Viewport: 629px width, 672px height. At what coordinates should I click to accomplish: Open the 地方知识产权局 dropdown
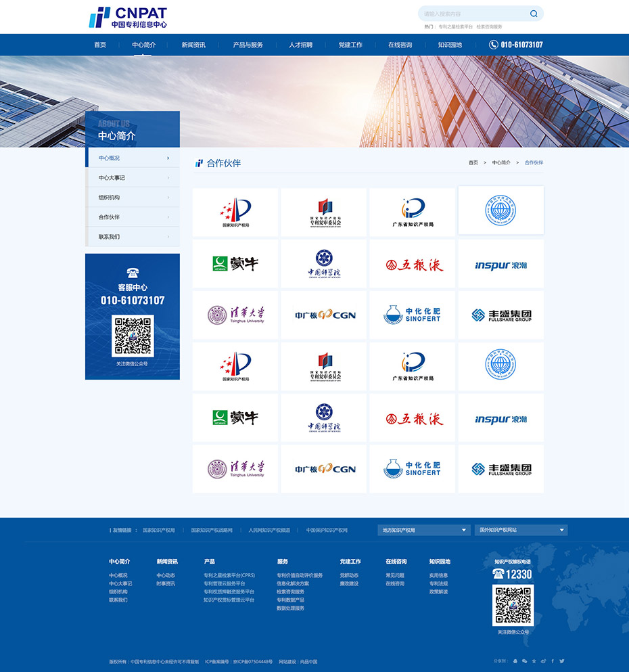click(423, 530)
